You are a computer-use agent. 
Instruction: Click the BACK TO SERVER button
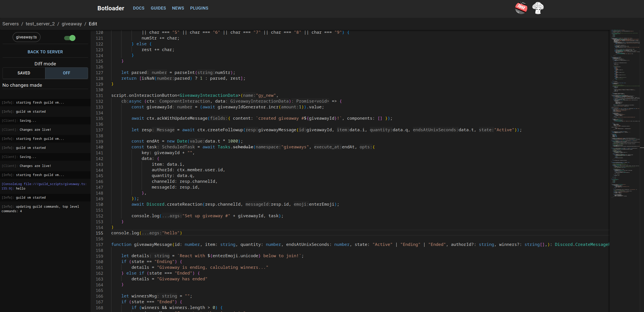pos(45,52)
